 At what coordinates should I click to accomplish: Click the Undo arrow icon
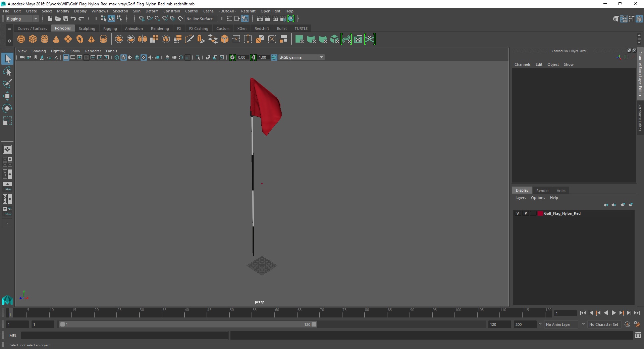click(73, 19)
